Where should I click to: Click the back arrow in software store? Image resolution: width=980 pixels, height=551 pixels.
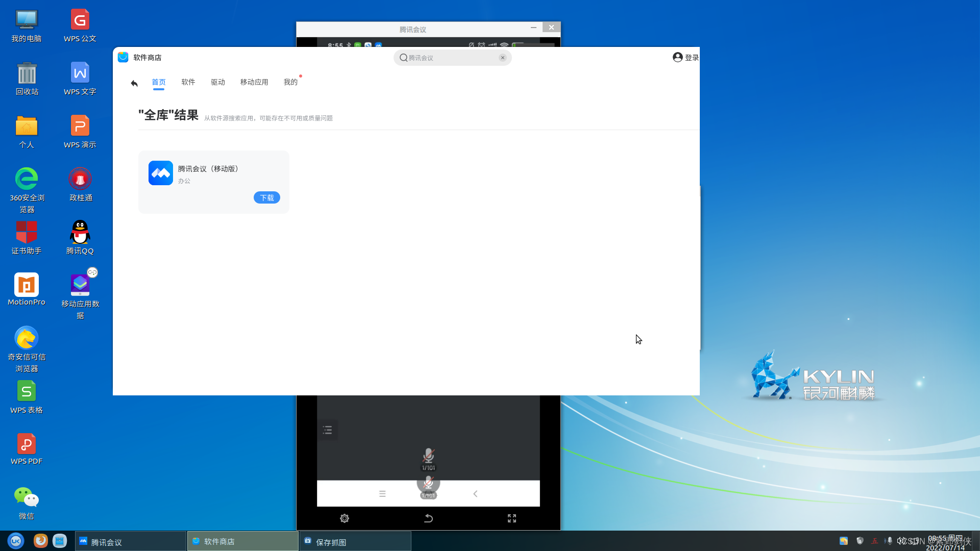coord(134,83)
